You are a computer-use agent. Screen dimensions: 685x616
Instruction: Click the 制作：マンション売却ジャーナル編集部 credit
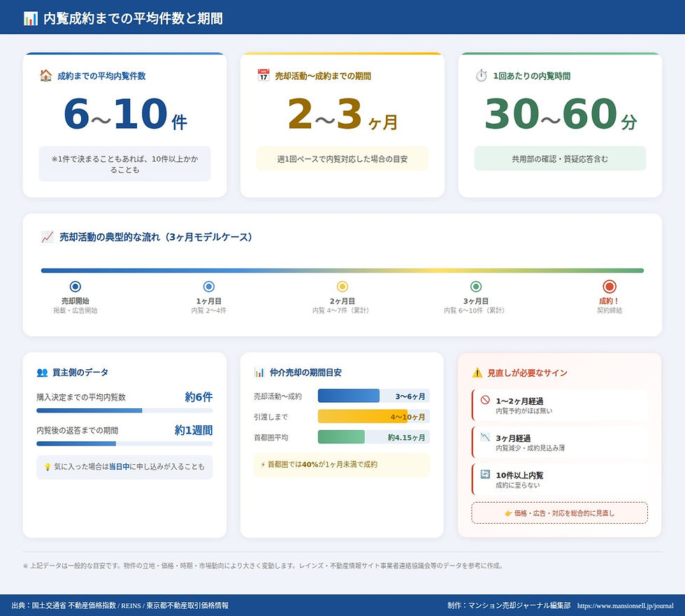point(509,606)
